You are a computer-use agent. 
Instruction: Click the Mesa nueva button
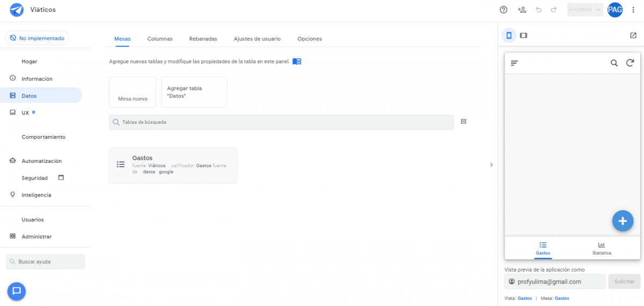133,92
